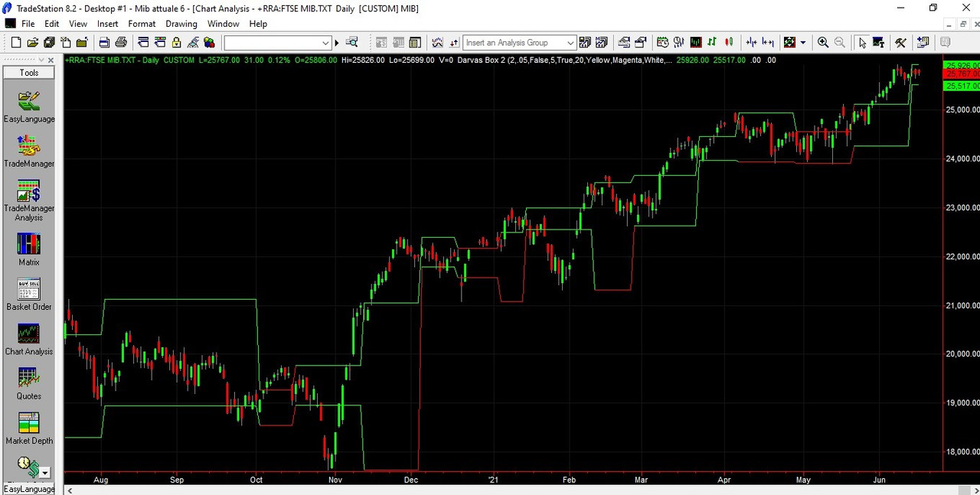This screenshot has height=495, width=980.
Task: Expand the shortcut bar scroll-down arrow
Action: click(45, 473)
